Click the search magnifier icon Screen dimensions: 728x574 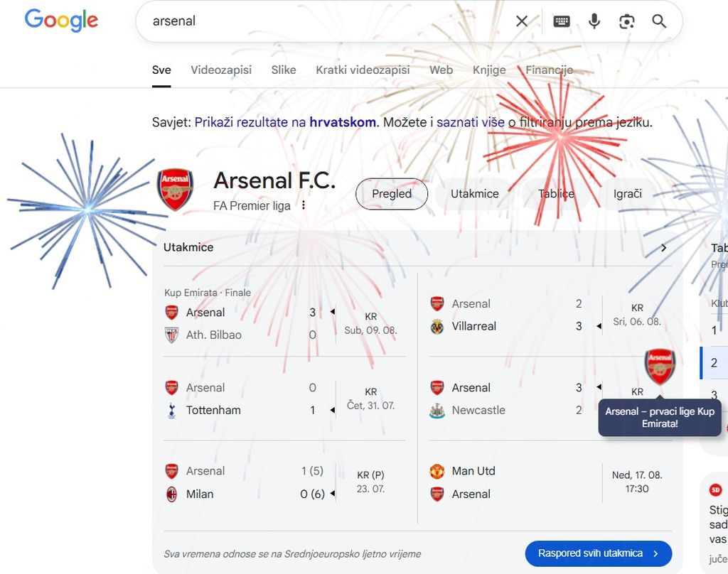(658, 21)
